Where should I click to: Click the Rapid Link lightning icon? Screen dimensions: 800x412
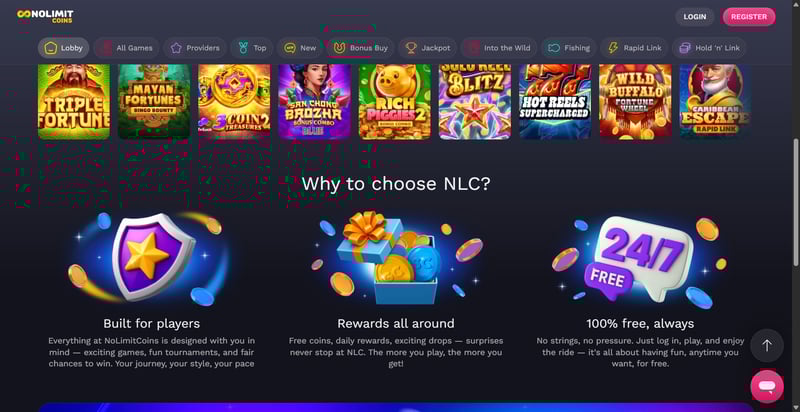tap(613, 48)
